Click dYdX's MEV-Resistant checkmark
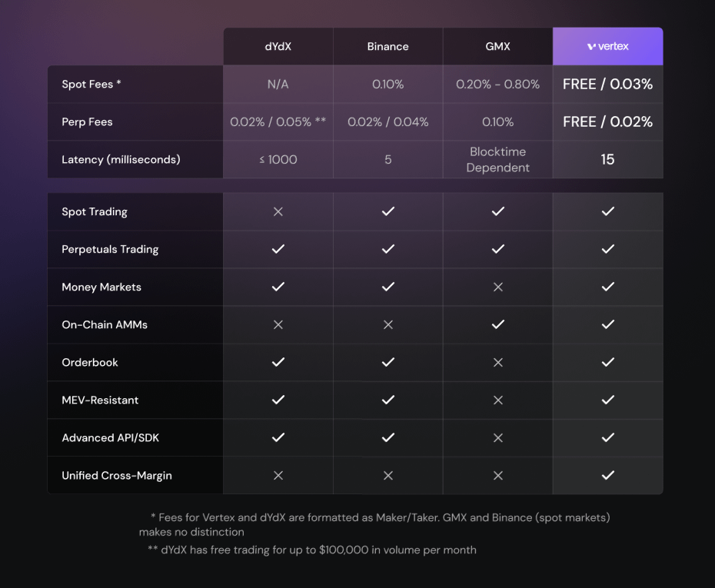 coord(278,400)
